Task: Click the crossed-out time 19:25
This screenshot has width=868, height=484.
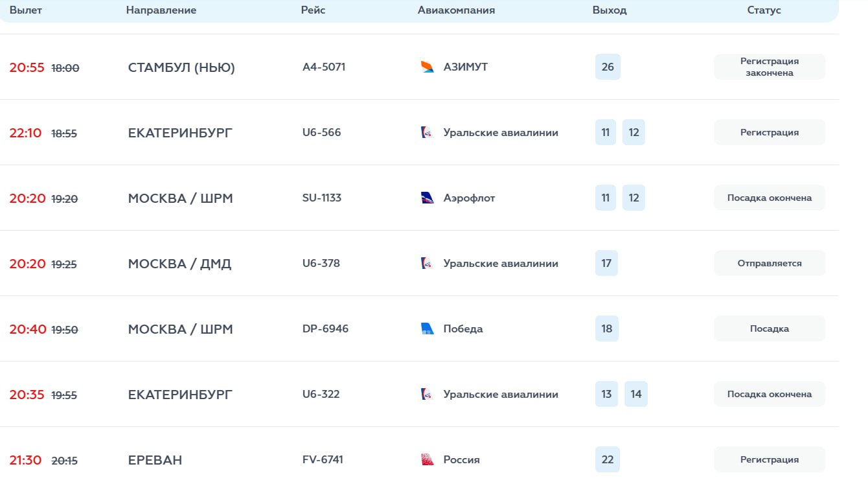Action: [x=64, y=264]
